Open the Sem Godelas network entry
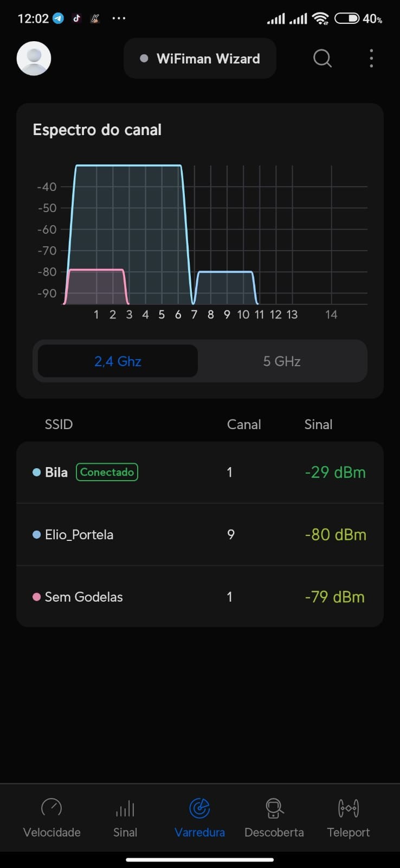Screen dimensions: 400x868 (x=200, y=597)
